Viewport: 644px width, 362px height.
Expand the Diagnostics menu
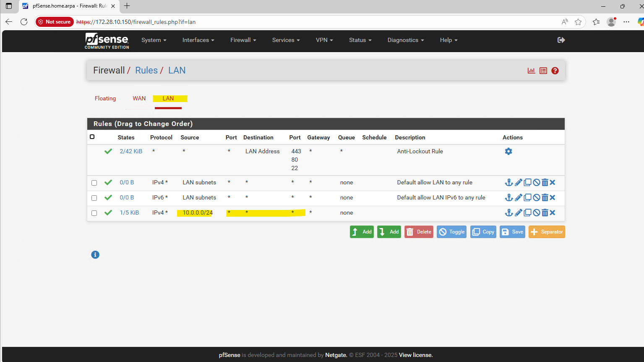[405, 40]
